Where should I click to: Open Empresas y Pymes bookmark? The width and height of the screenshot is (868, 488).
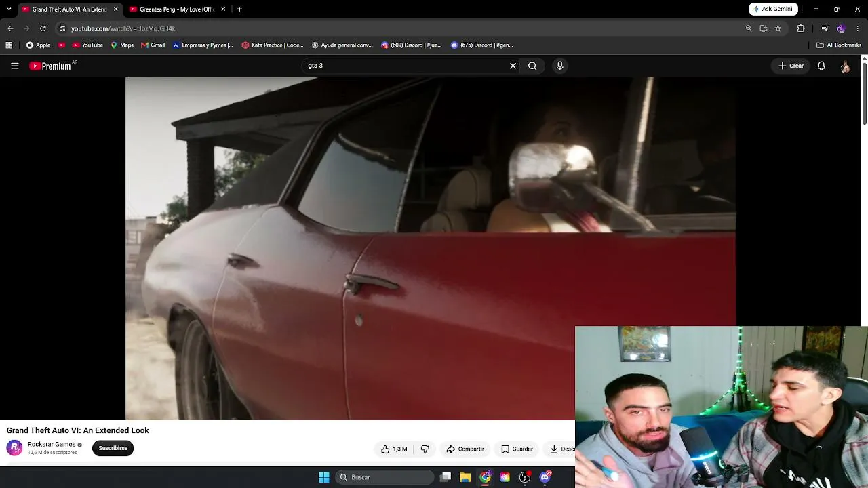[x=202, y=45]
